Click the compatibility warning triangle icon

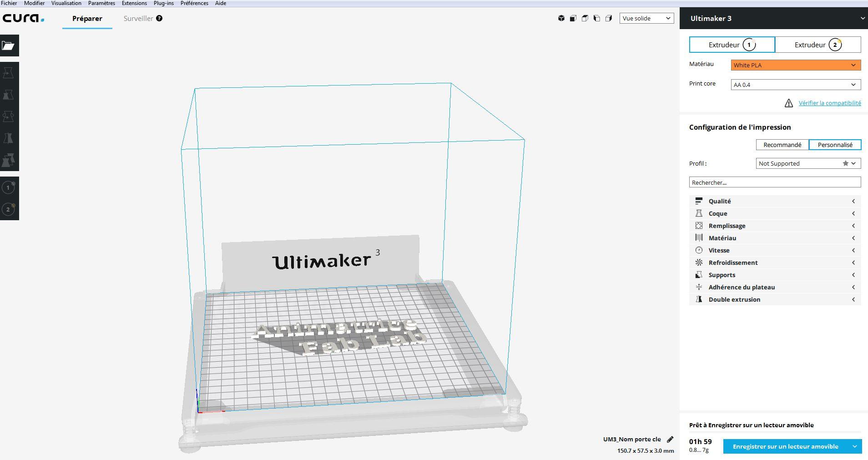click(x=789, y=103)
